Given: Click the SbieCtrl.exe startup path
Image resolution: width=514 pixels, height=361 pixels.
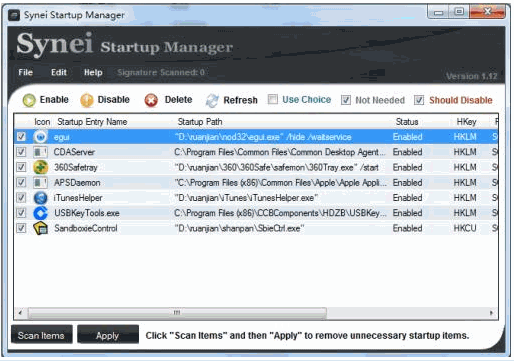Looking at the screenshot, I should coord(239,228).
